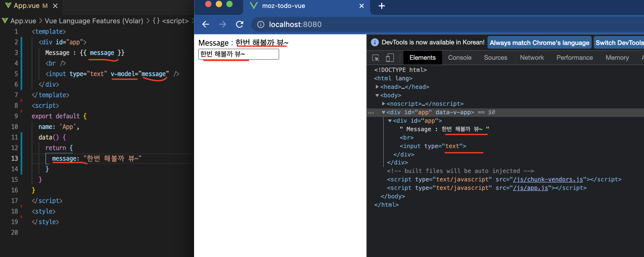
Task: Open the Console tab in DevTools
Action: [x=460, y=58]
